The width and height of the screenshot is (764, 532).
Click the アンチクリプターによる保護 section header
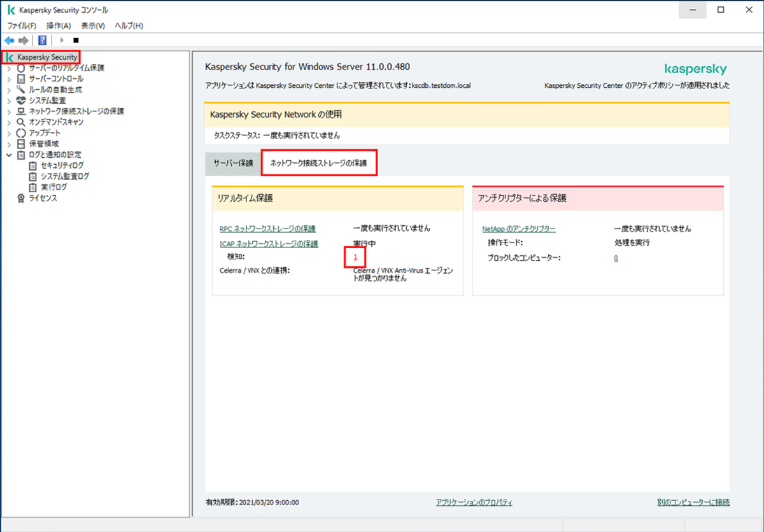(x=598, y=199)
